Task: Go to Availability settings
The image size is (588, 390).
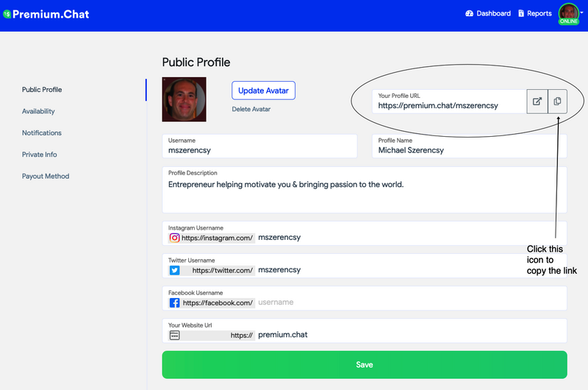Action: (38, 112)
